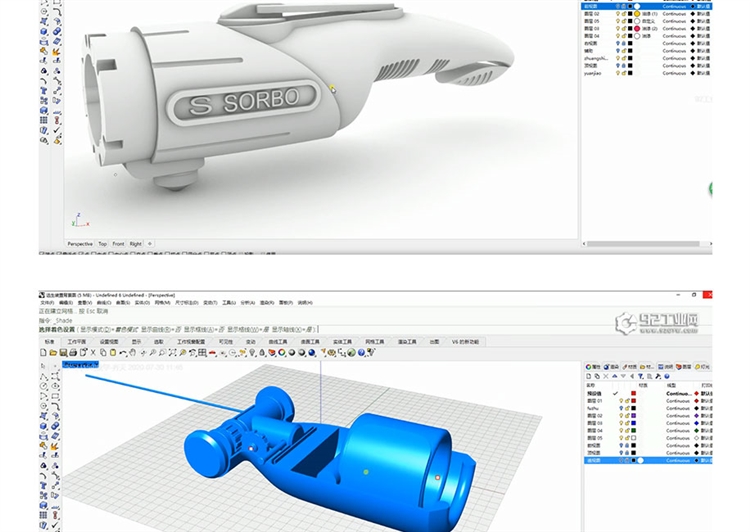The height and width of the screenshot is (532, 750).
Task: Toggle fuzhu layer lock in lower panel
Action: click(627, 408)
